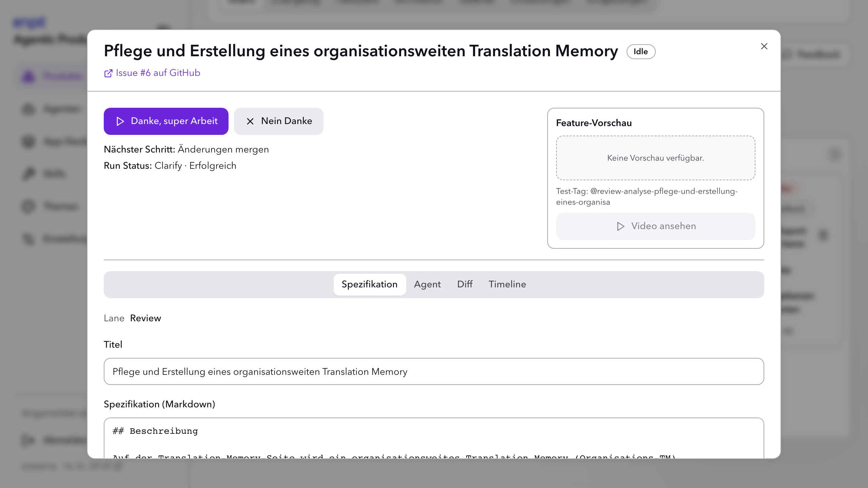868x488 pixels.
Task: Switch to the Agent tab
Action: click(x=427, y=284)
